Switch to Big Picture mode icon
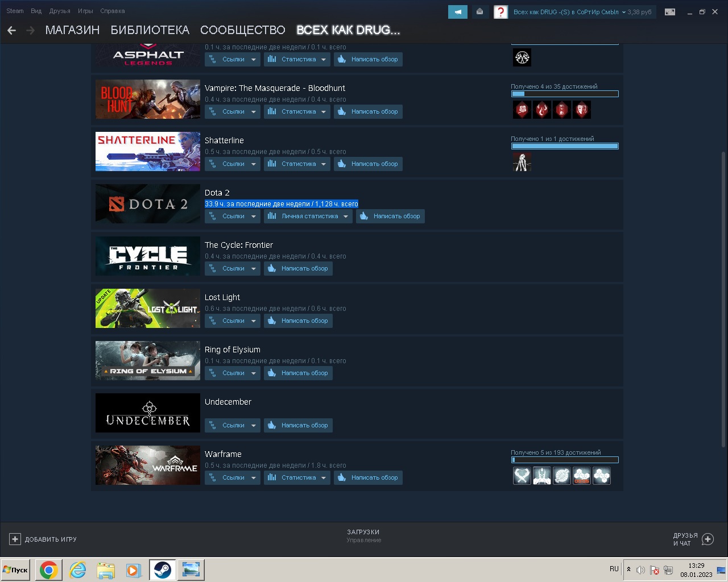 [670, 12]
